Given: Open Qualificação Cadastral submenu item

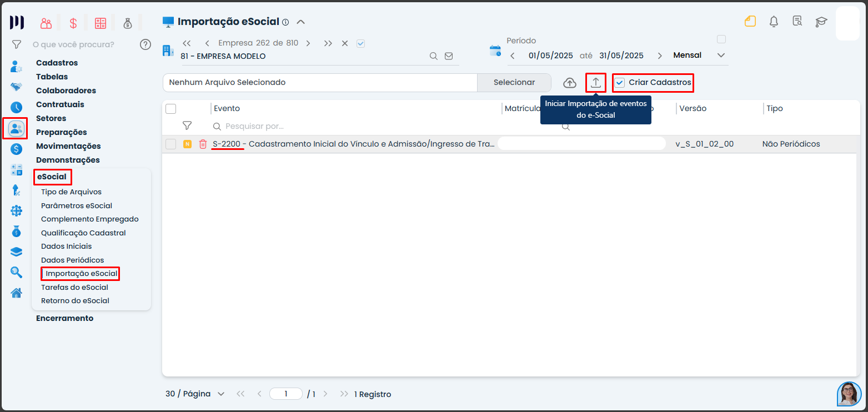Looking at the screenshot, I should click(x=83, y=233).
